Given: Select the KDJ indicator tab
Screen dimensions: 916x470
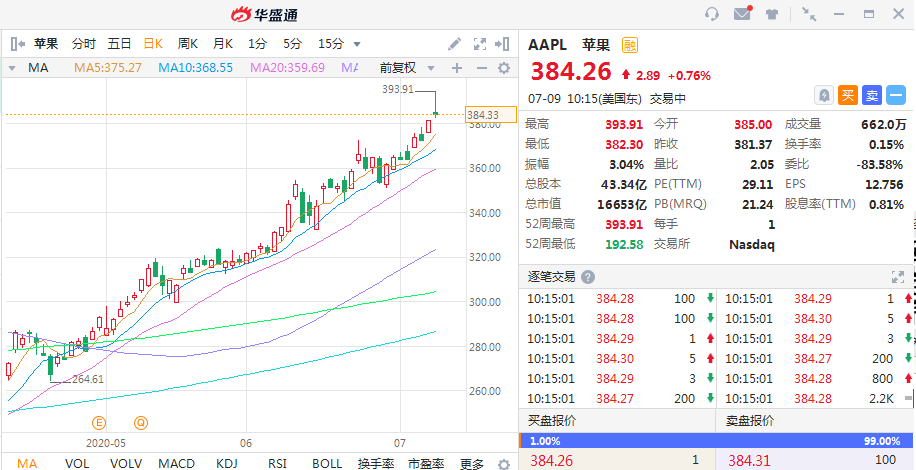Looking at the screenshot, I should pyautogui.click(x=227, y=464).
